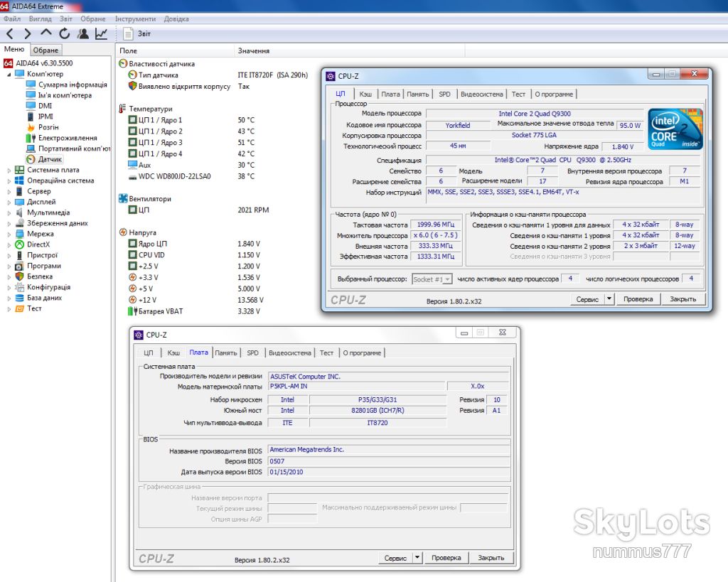Switch to the Память tab in lower CPU-Z

pos(226,353)
